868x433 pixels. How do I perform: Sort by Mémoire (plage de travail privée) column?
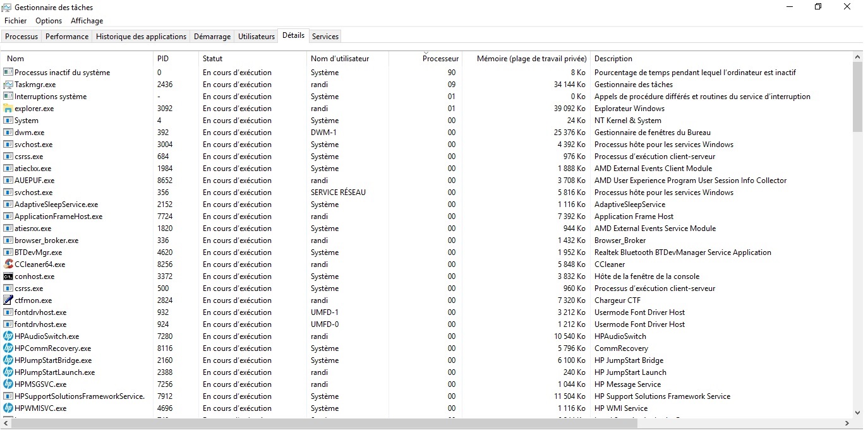tap(531, 59)
